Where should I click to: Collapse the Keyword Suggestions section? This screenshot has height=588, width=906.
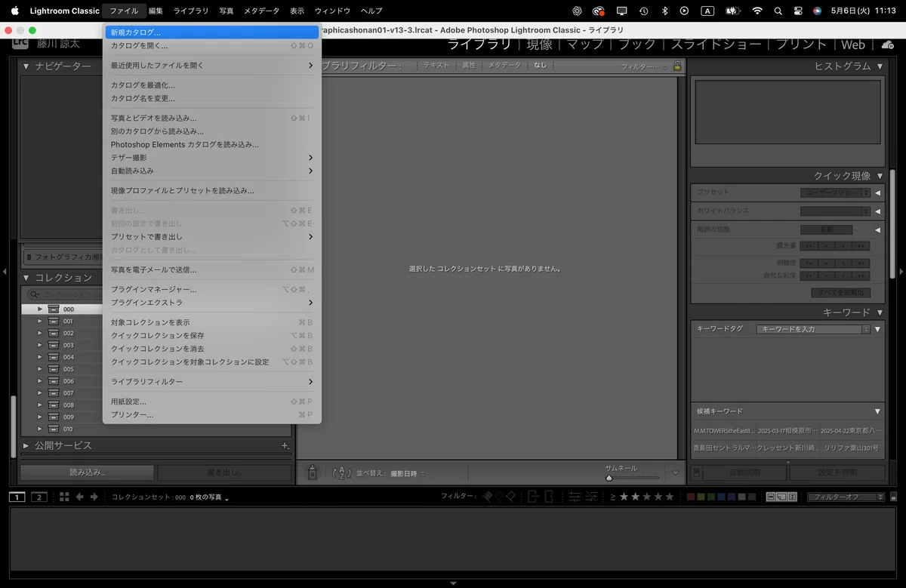(877, 411)
